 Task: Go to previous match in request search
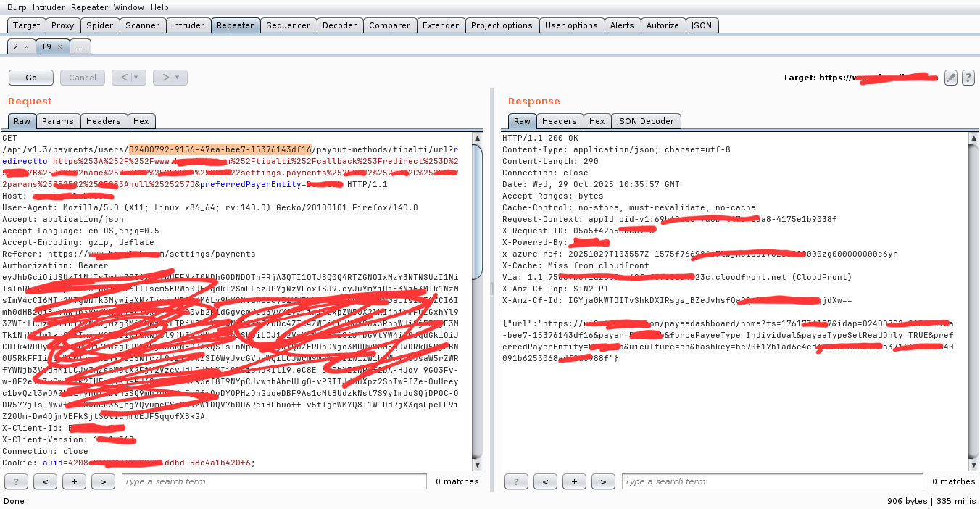coord(45,481)
